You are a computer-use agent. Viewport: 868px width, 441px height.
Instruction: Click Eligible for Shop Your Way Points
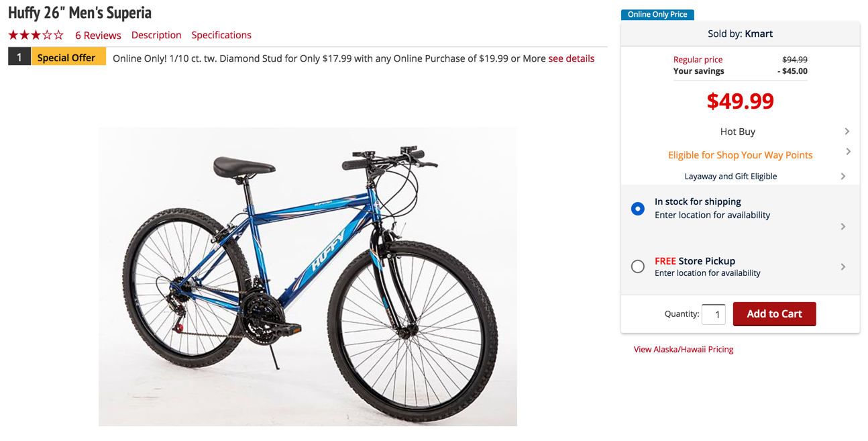pyautogui.click(x=740, y=155)
